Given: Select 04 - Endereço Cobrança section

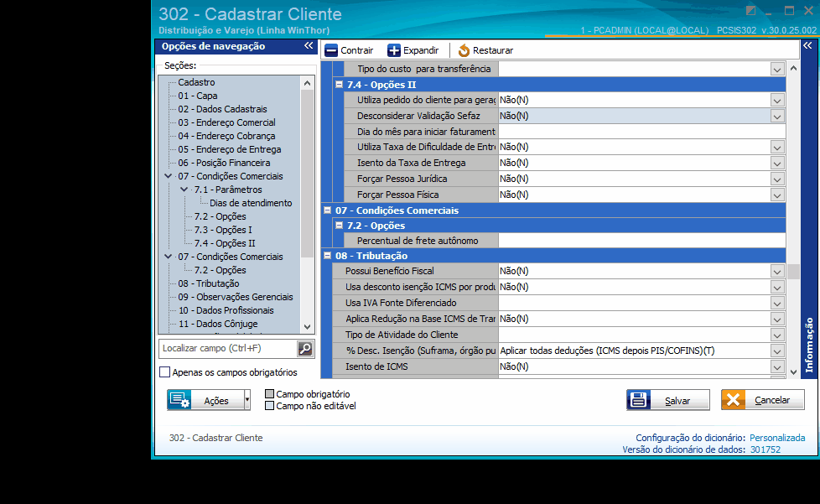Looking at the screenshot, I should click(226, 136).
